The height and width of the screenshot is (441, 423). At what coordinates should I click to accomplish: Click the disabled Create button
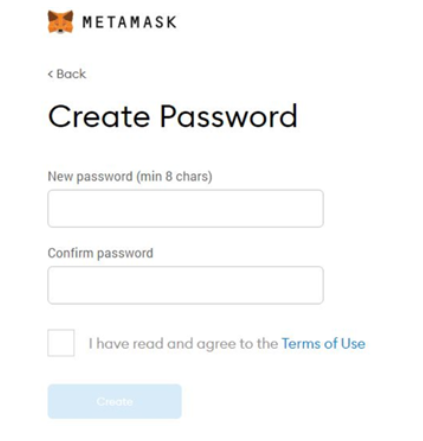pos(115,401)
